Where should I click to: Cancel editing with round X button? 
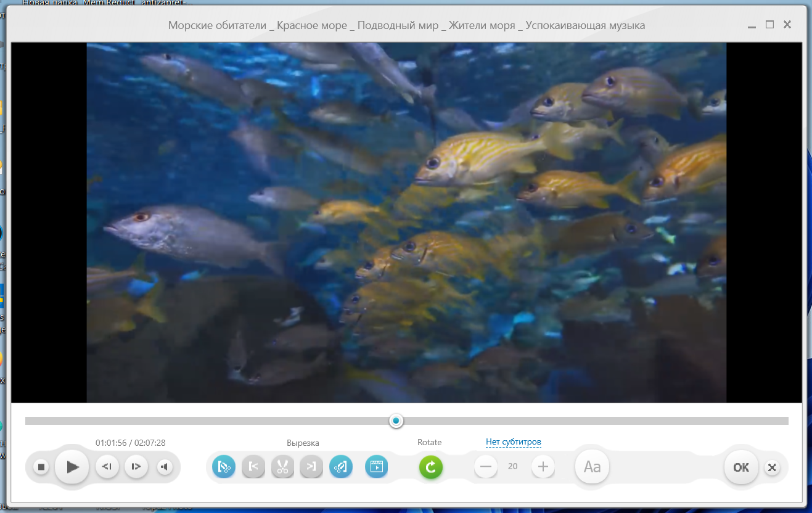coord(772,467)
